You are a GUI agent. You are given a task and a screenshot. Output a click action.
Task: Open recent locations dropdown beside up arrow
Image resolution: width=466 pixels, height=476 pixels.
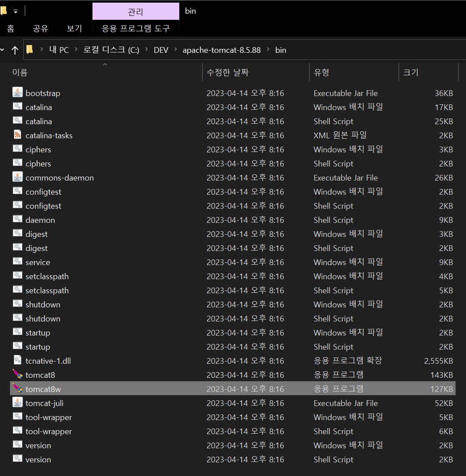pos(3,50)
